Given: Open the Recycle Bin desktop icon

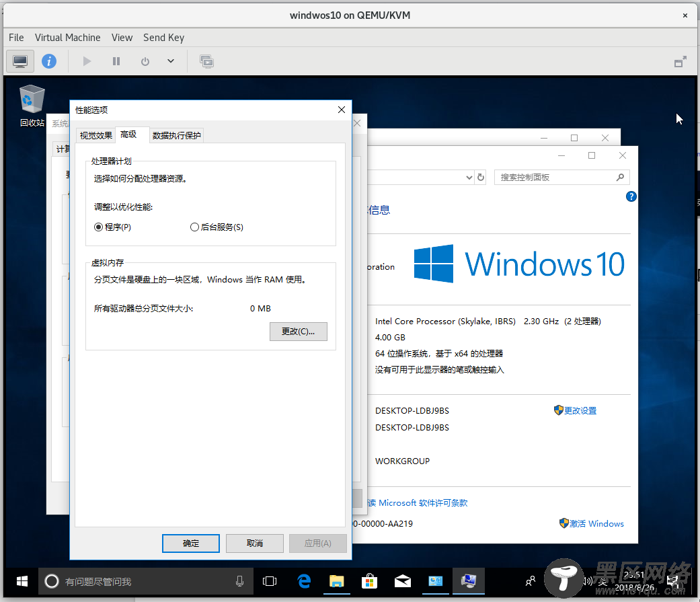Looking at the screenshot, I should point(32,106).
